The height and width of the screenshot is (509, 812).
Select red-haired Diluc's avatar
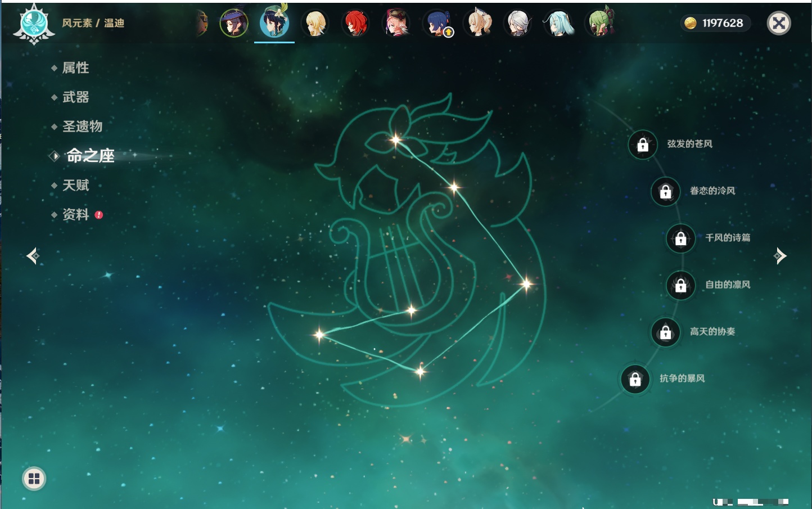tap(355, 24)
